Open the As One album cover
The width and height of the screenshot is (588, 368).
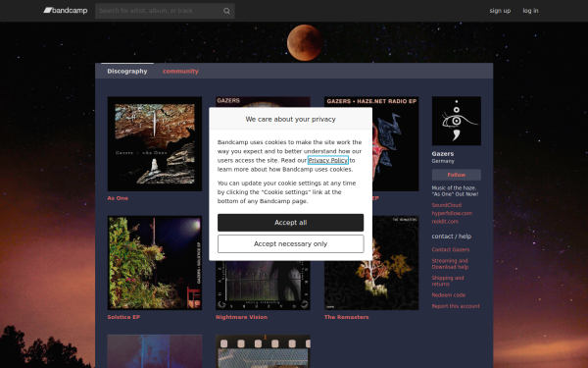[155, 144]
